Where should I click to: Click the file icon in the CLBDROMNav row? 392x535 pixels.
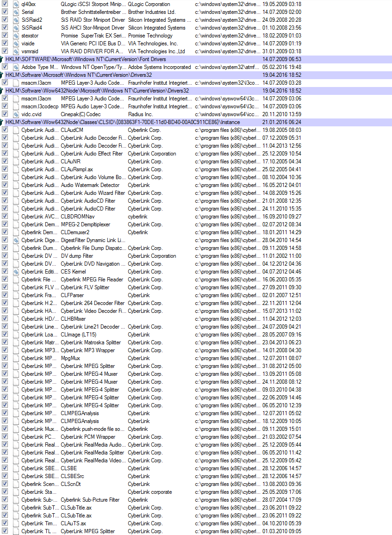point(16,217)
